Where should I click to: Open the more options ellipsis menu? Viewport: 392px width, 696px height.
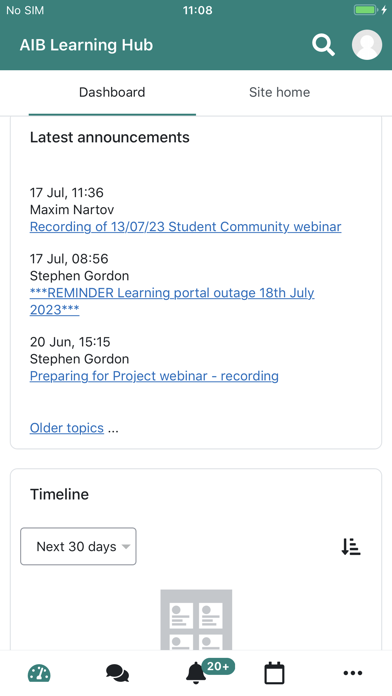[x=353, y=673]
